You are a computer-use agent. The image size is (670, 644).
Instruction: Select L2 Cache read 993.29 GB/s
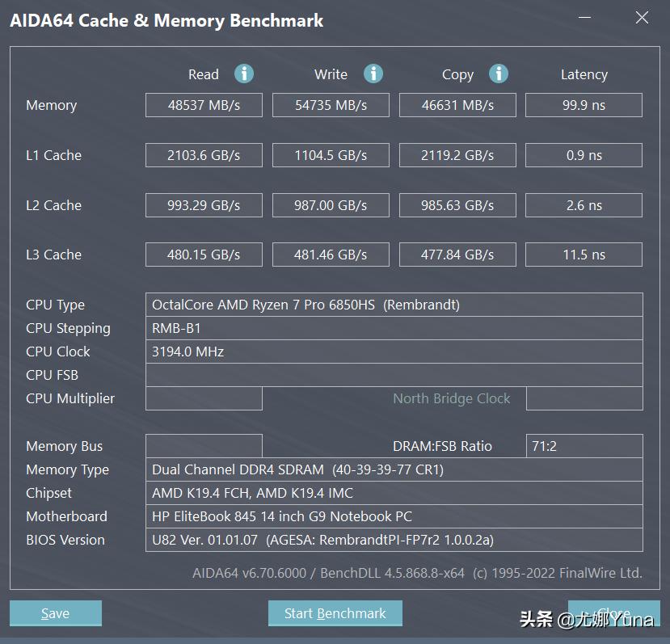(x=204, y=205)
